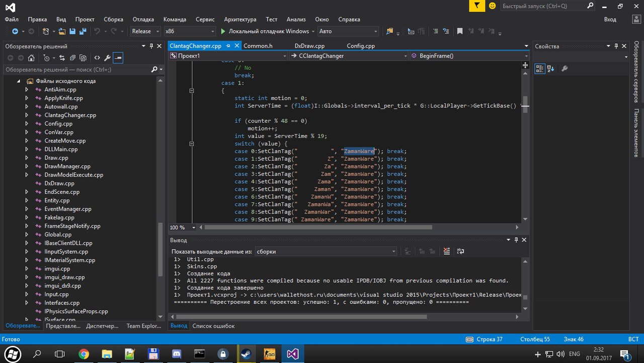Open Google Chrome from the taskbar
The image size is (644, 363).
pyautogui.click(x=84, y=353)
